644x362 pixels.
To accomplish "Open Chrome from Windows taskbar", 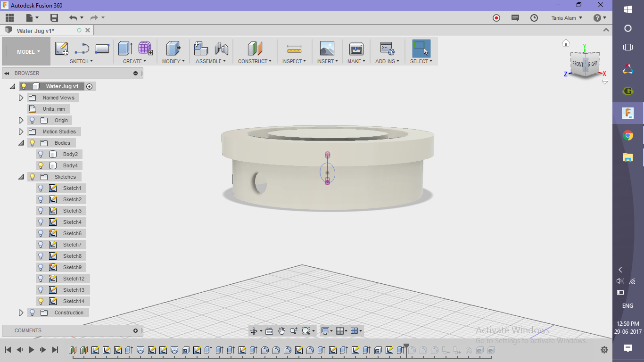I will click(628, 136).
